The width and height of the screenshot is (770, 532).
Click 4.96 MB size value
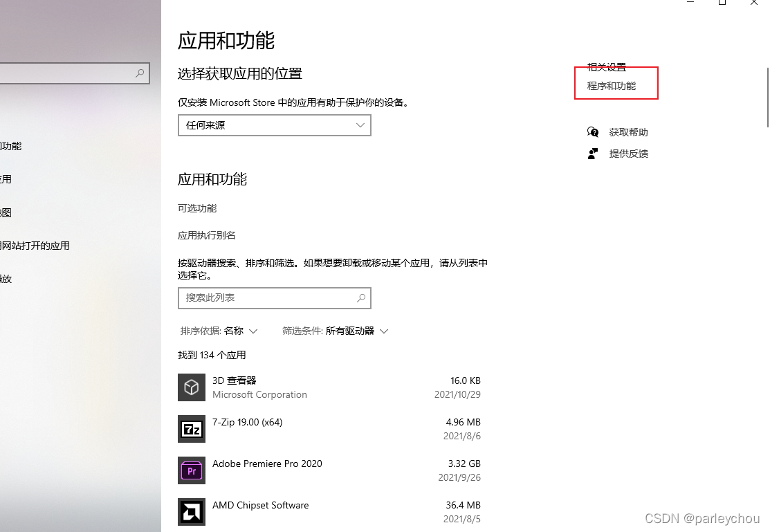coord(463,422)
